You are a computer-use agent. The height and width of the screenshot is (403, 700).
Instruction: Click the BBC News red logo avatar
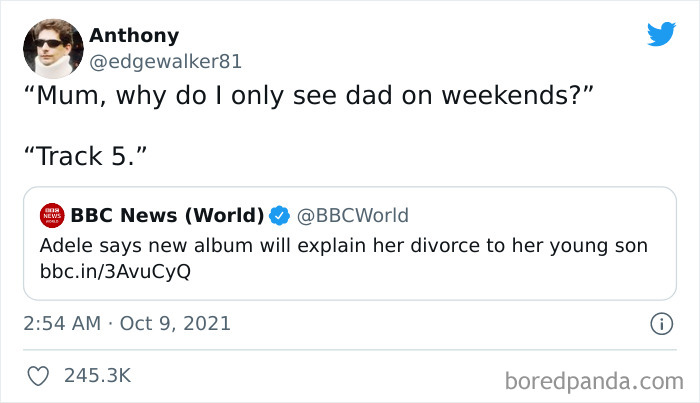coord(51,215)
